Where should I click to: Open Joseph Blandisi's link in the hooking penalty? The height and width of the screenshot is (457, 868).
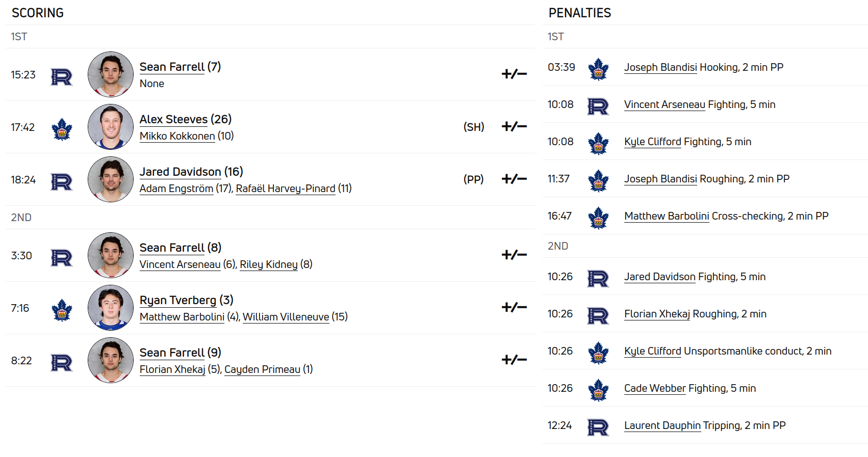tap(660, 68)
